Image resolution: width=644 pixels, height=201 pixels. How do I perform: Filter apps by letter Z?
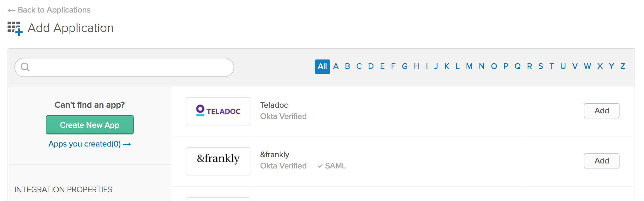click(623, 66)
